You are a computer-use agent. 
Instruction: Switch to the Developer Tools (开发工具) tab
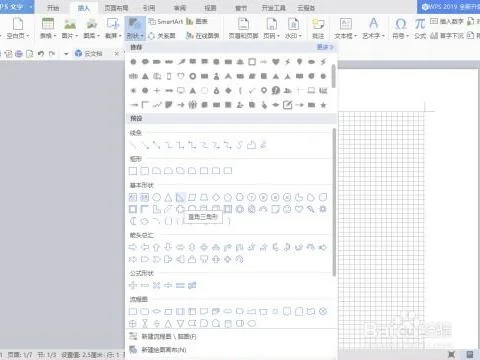pyautogui.click(x=273, y=8)
